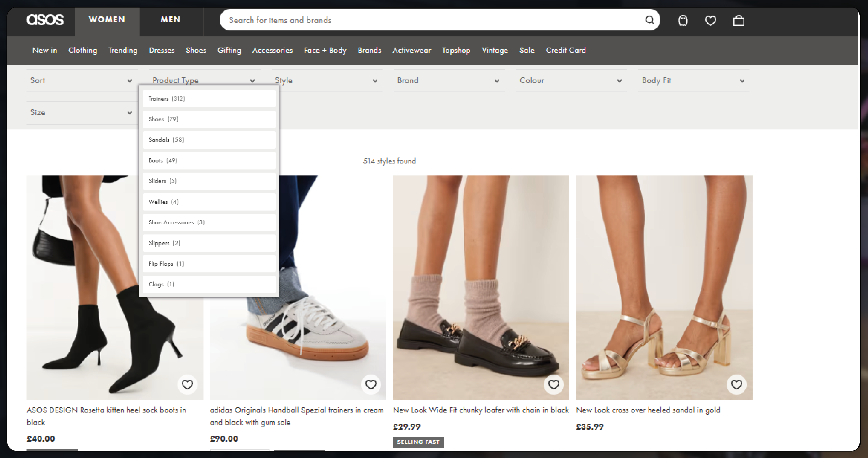Open adidas Originals Handball Spezial title
Screen dimensions: 868x458
tap(297, 416)
